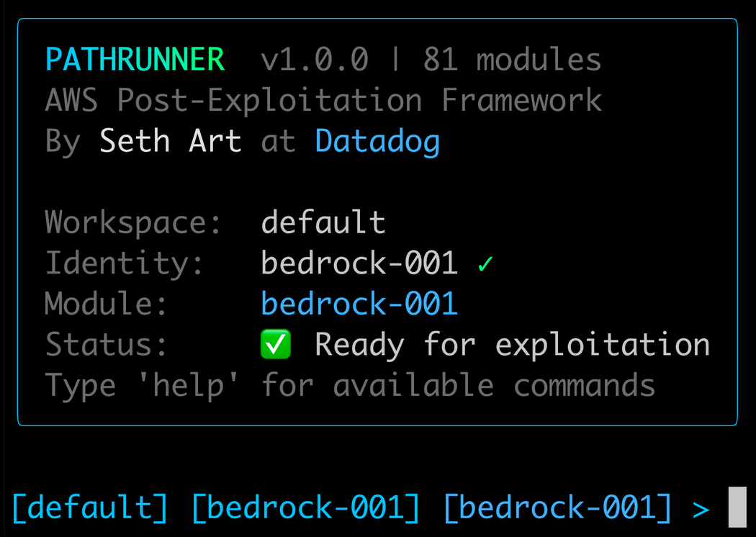Viewport: 756px width, 537px height.
Task: Click the Module label
Action: [x=106, y=304]
